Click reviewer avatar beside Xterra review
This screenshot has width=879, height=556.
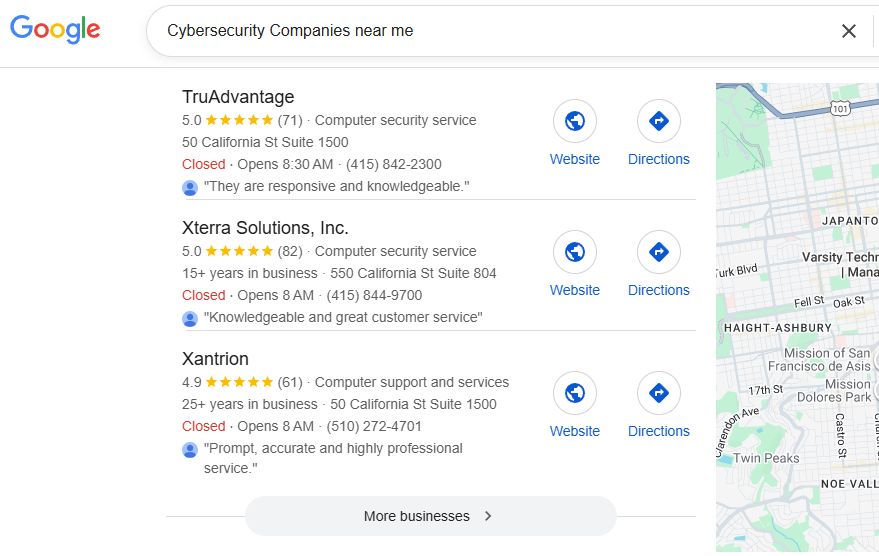click(190, 318)
